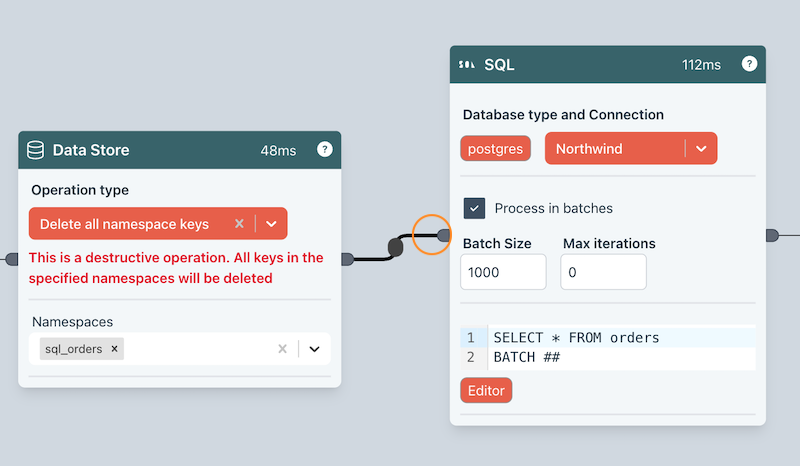Click the Data Store output connector

click(x=347, y=259)
